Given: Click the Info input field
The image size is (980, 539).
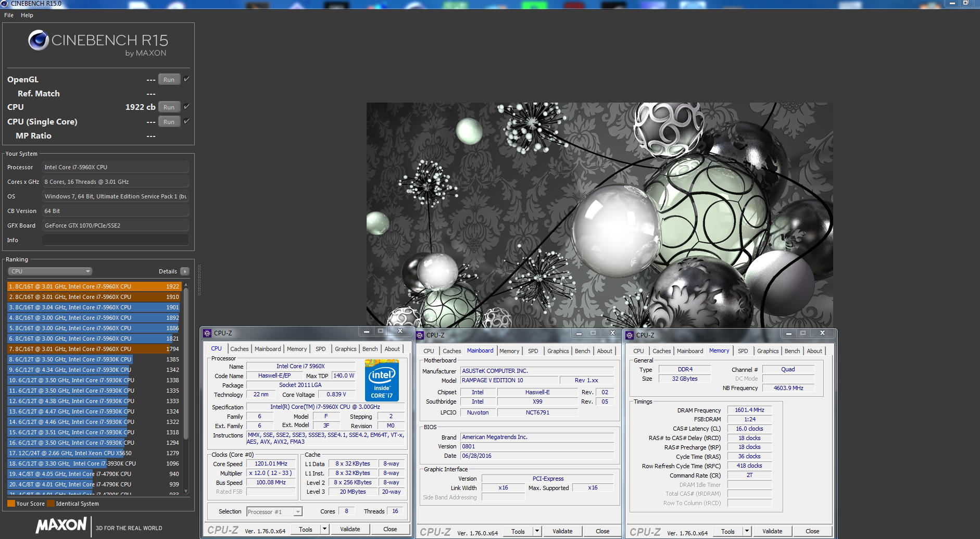Looking at the screenshot, I should (x=116, y=240).
